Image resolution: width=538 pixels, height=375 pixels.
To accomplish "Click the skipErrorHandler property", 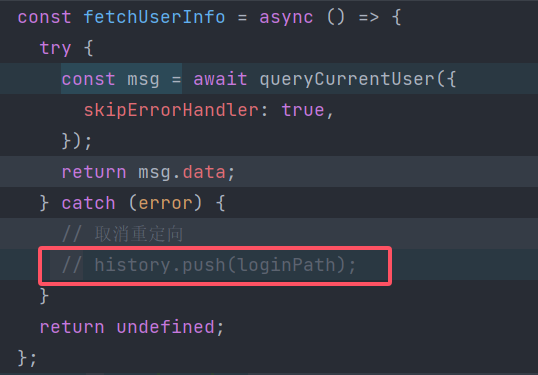I will click(x=171, y=110).
